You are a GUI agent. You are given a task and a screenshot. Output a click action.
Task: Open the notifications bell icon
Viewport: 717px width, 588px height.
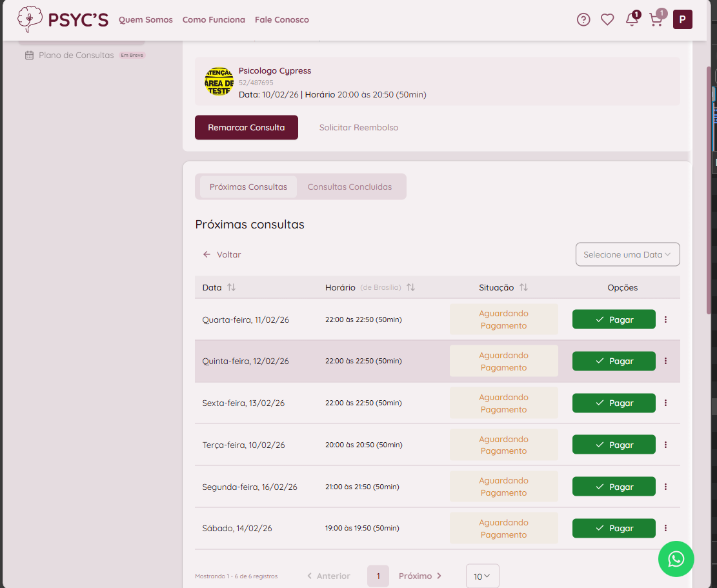point(632,20)
